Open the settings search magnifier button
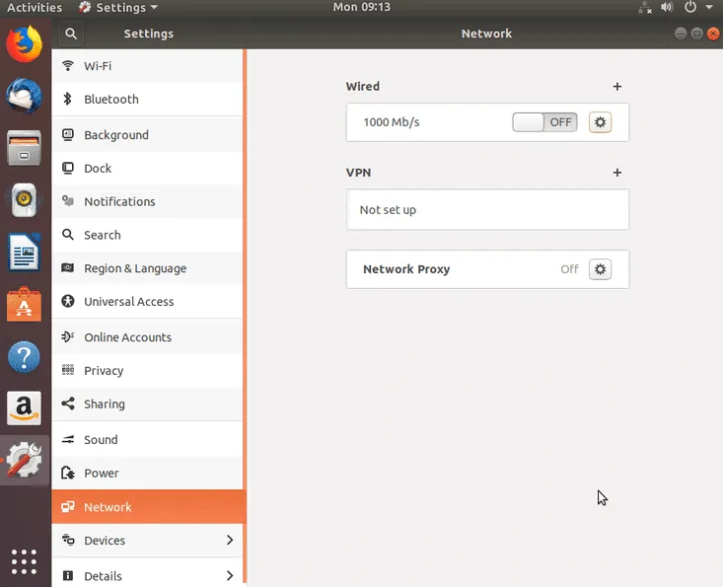The image size is (723, 588). point(71,34)
